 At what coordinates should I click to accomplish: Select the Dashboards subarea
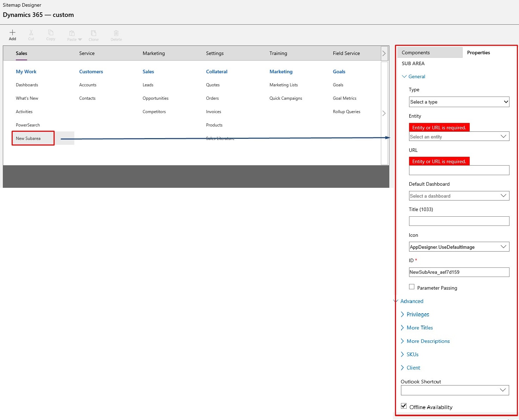(x=27, y=85)
